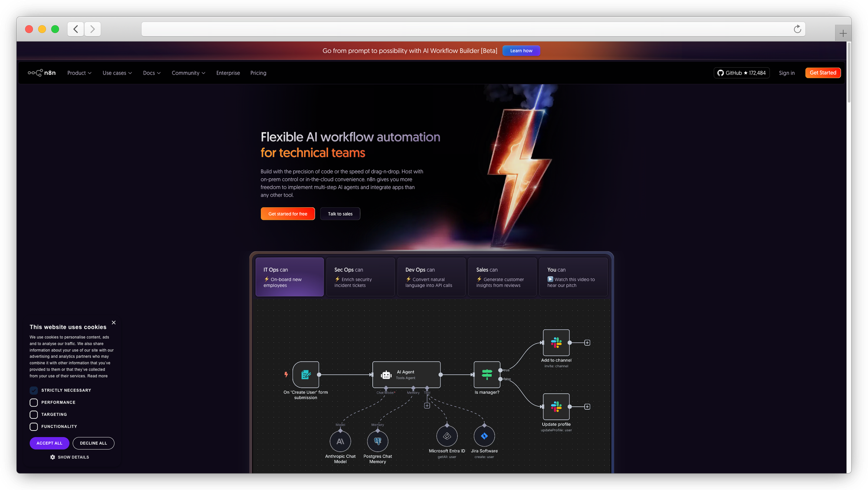Click the 'Is manager?' signpost node icon
Image resolution: width=868 pixels, height=490 pixels.
point(487,374)
